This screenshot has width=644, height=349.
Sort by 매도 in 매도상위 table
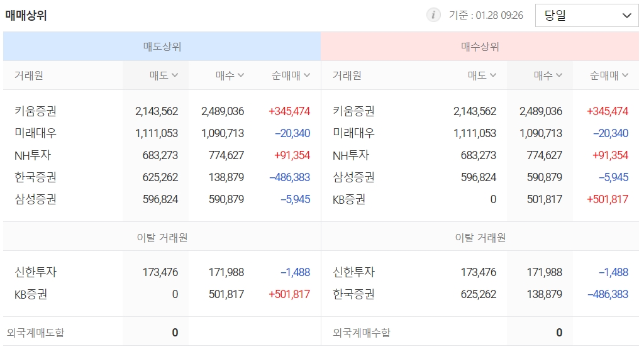tap(164, 75)
